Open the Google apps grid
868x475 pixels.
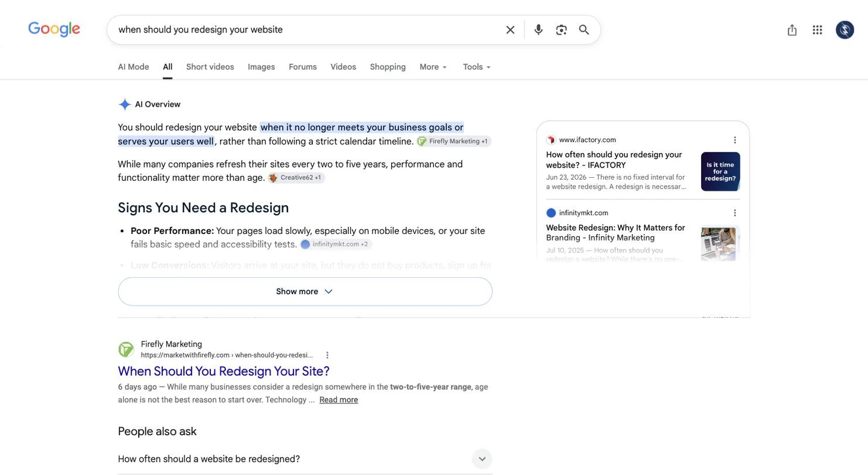817,30
